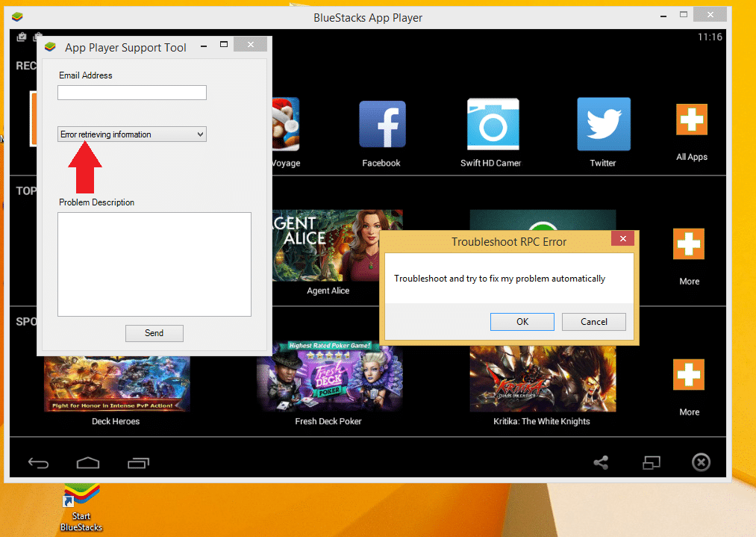
Task: Minimize the App Player Support Tool window
Action: tap(204, 46)
